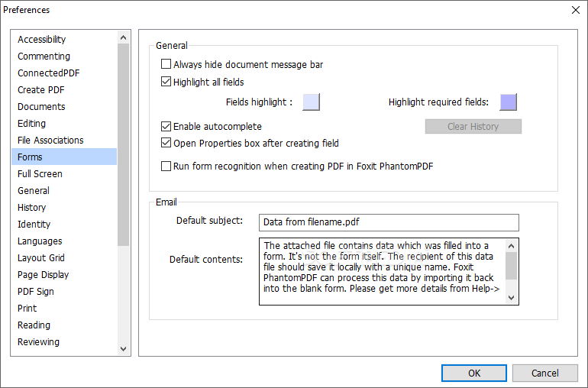Viewport: 588px width, 388px height.
Task: Select Identity category
Action: [x=64, y=225]
